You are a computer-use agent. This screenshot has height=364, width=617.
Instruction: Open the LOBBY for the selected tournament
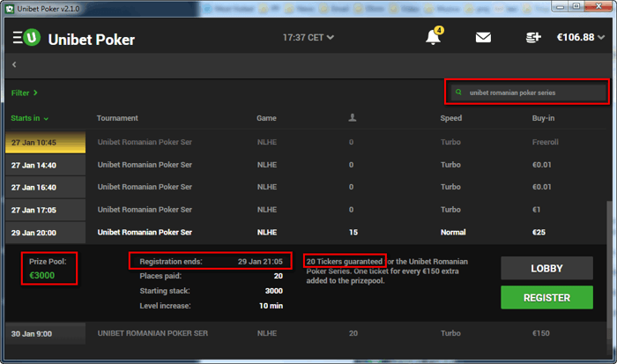click(x=546, y=269)
